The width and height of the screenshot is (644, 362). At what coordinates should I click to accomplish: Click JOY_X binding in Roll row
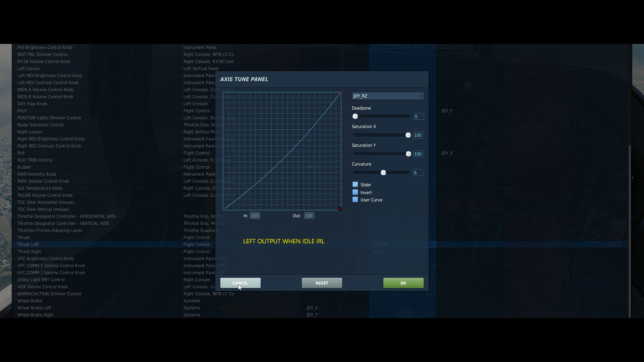[x=447, y=153]
